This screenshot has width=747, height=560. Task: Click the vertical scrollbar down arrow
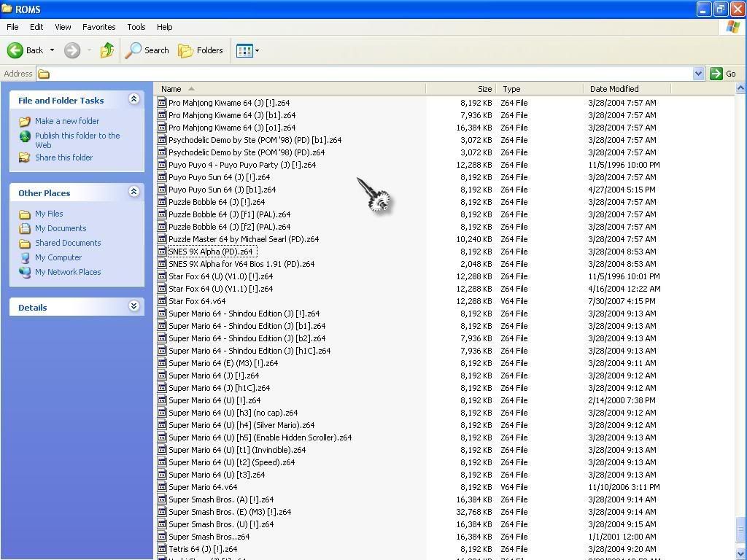coord(740,553)
